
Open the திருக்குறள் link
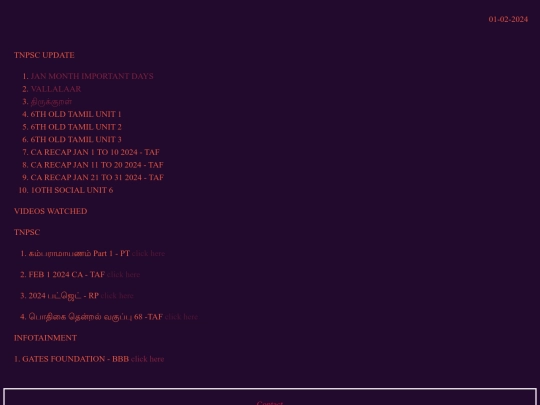coord(51,102)
